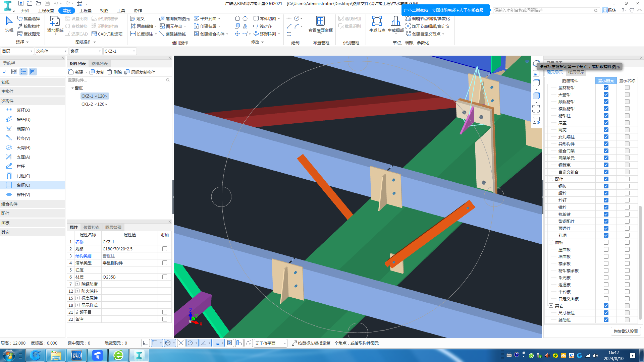
Task: Toggle 屋盖 显示图元 checkbox
Action: [606, 123]
